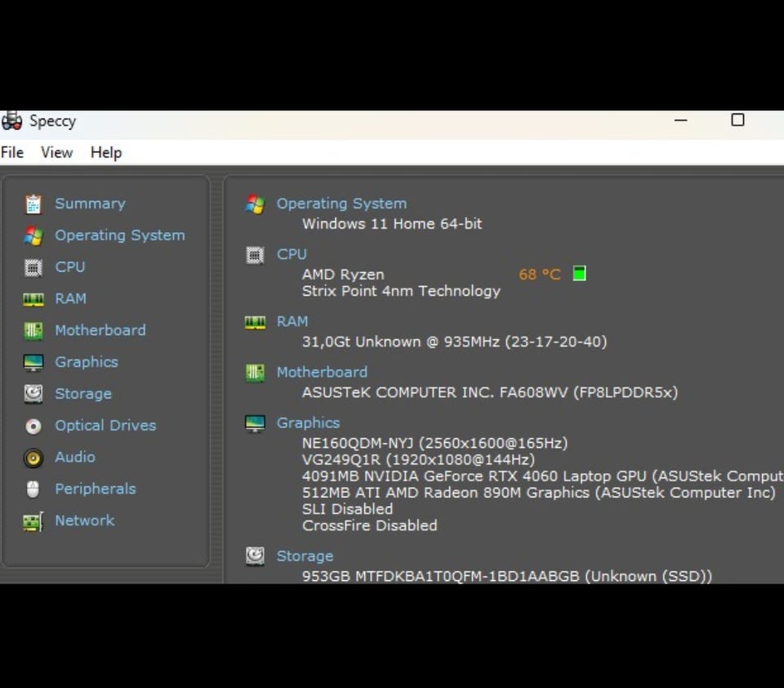Click the Graphics monitor icon in sidebar

click(x=33, y=363)
